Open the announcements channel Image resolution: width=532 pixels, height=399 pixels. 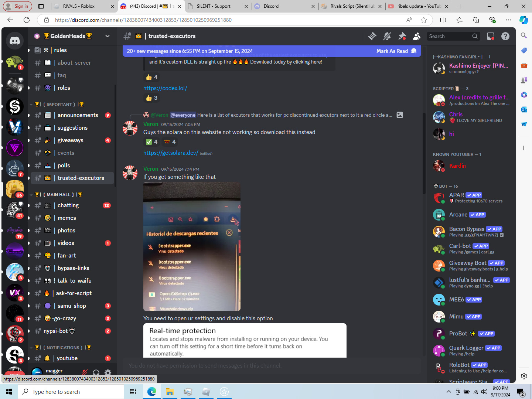(x=72, y=115)
